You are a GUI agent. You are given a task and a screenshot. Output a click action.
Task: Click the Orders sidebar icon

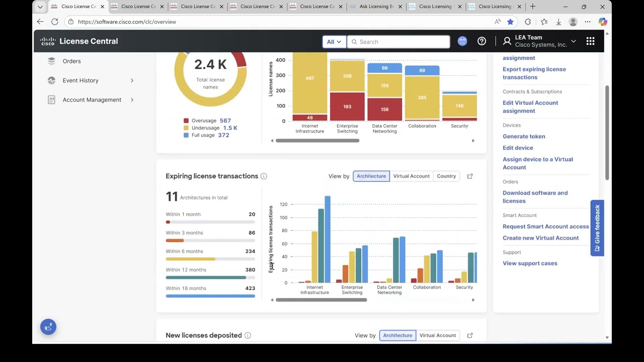click(x=51, y=61)
